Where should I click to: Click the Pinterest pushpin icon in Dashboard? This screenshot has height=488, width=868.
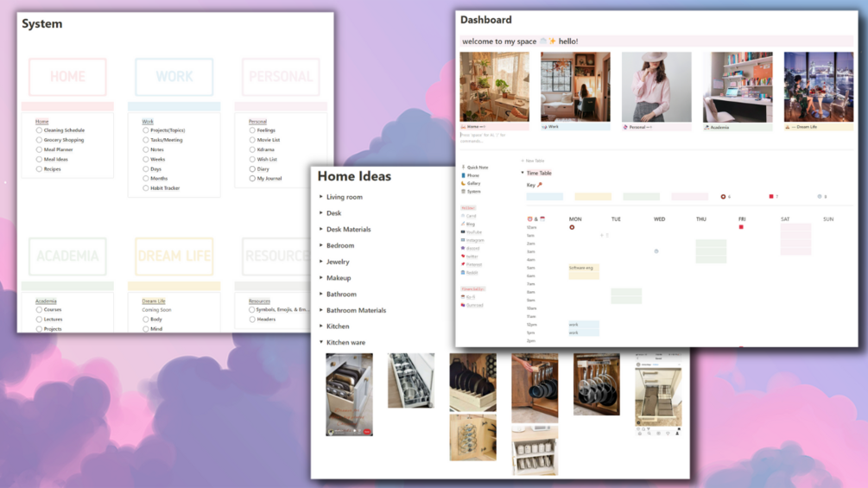(463, 264)
